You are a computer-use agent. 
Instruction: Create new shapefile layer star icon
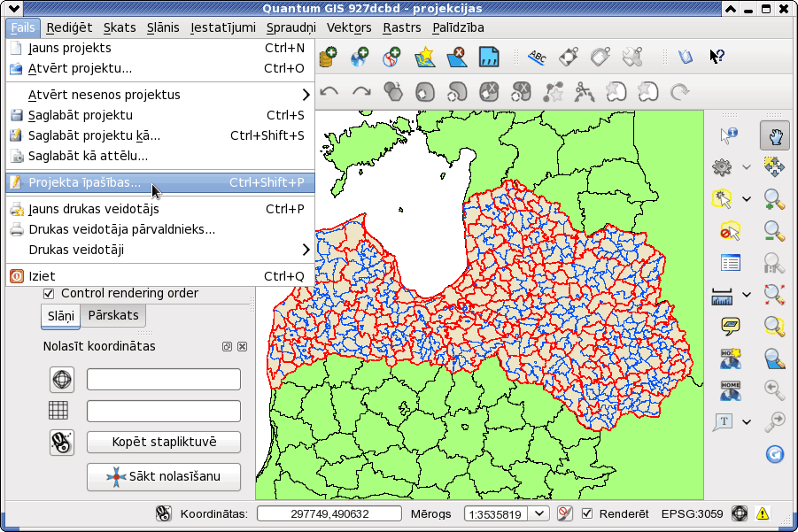[x=425, y=57]
